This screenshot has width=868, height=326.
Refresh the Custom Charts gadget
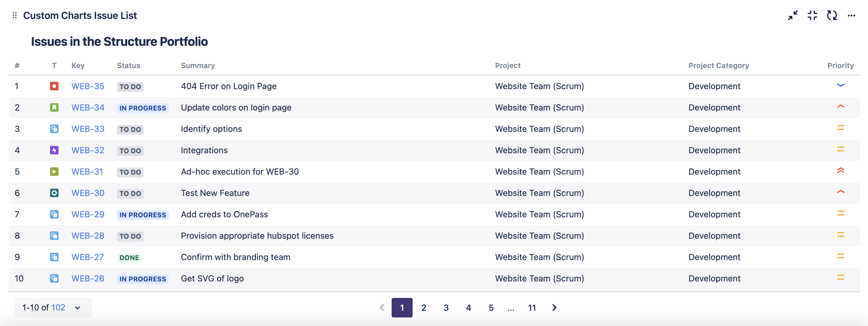pos(832,16)
